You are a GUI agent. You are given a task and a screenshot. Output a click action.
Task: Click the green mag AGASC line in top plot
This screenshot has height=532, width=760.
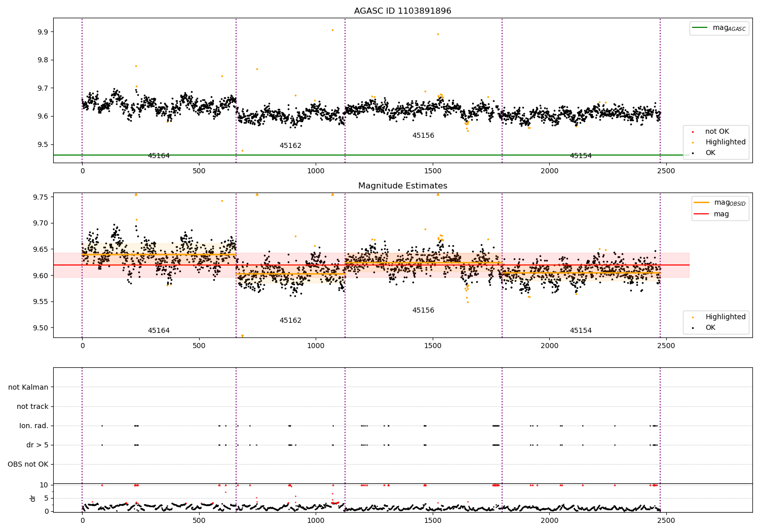(x=371, y=155)
